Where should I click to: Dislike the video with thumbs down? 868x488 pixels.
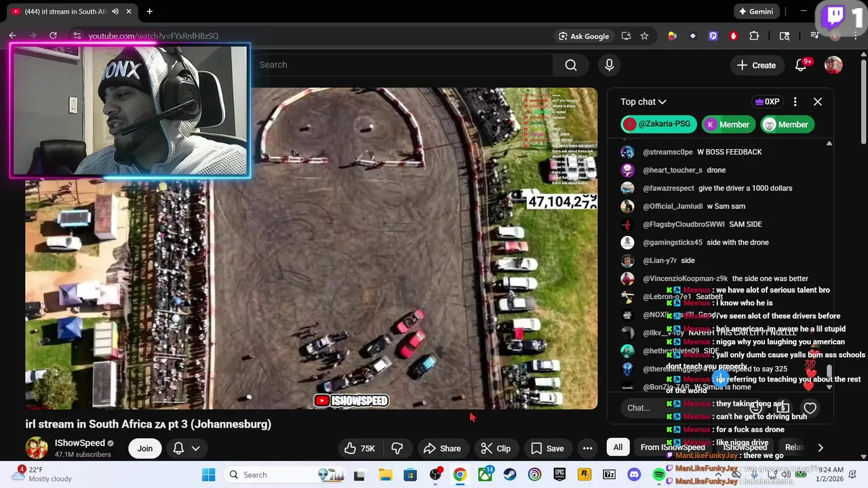(397, 448)
